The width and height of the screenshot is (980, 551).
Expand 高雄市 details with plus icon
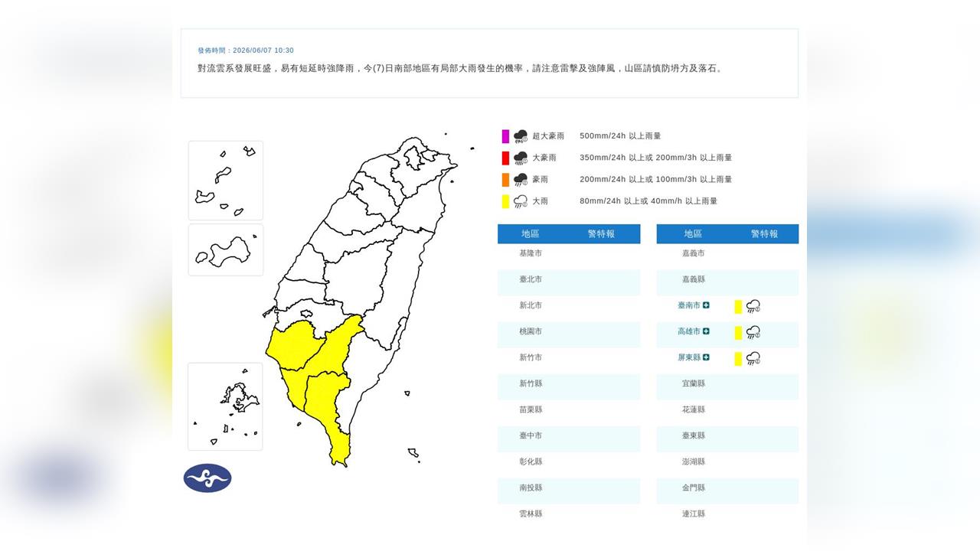pos(706,331)
